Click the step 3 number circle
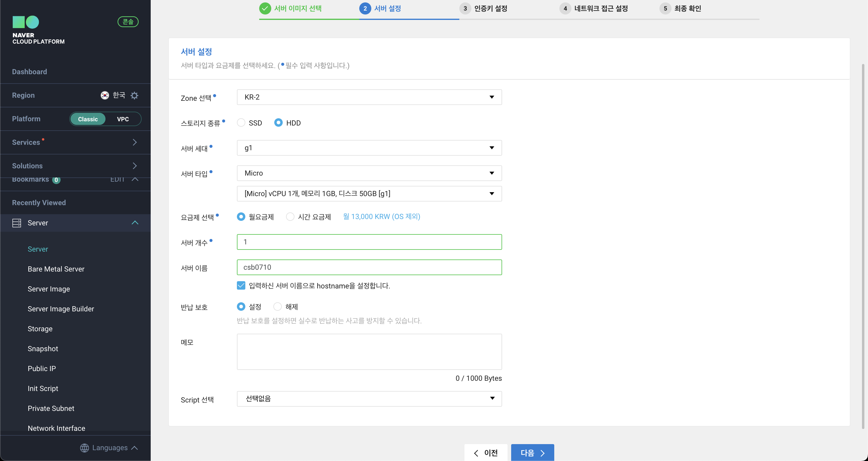868x461 pixels. click(465, 8)
